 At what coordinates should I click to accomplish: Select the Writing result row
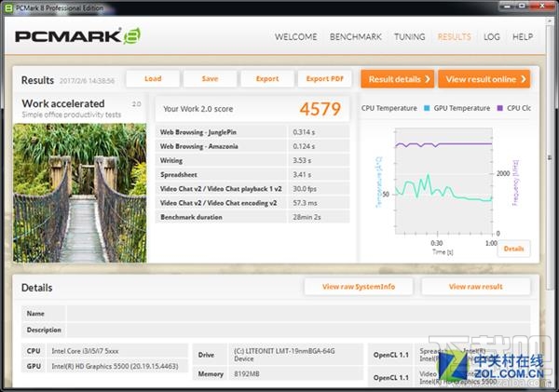point(252,160)
